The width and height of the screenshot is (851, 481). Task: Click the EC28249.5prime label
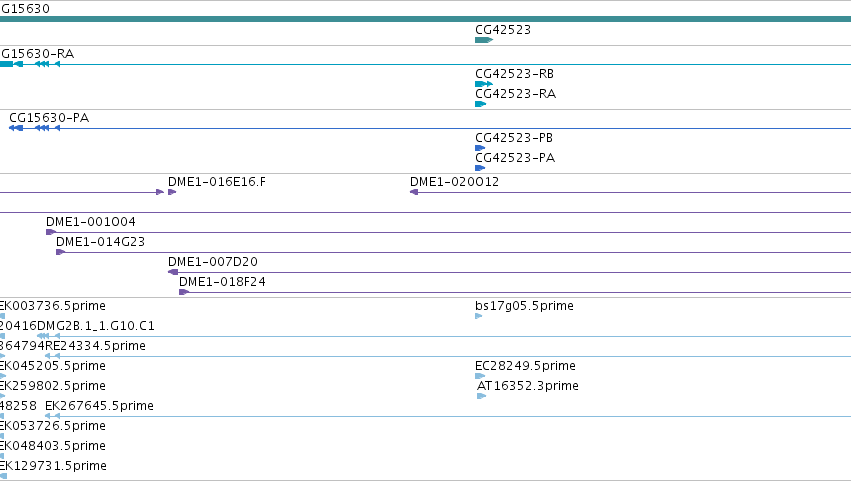tap(525, 366)
